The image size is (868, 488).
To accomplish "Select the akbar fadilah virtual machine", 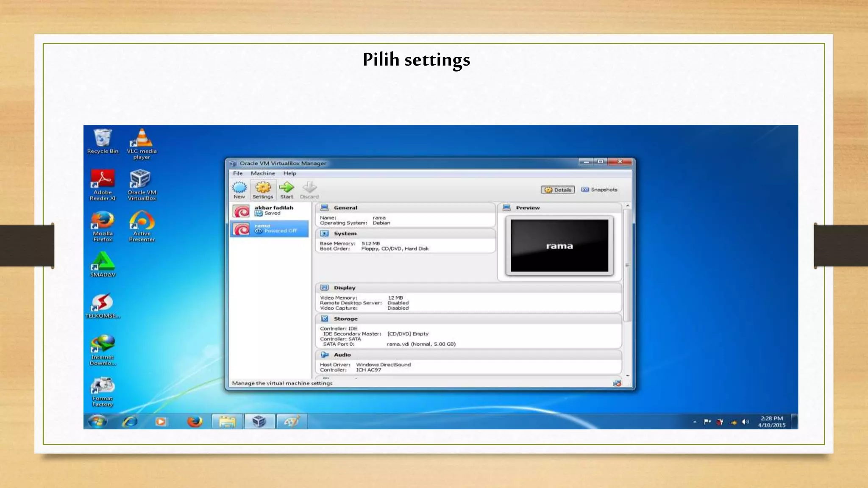I will [x=270, y=211].
